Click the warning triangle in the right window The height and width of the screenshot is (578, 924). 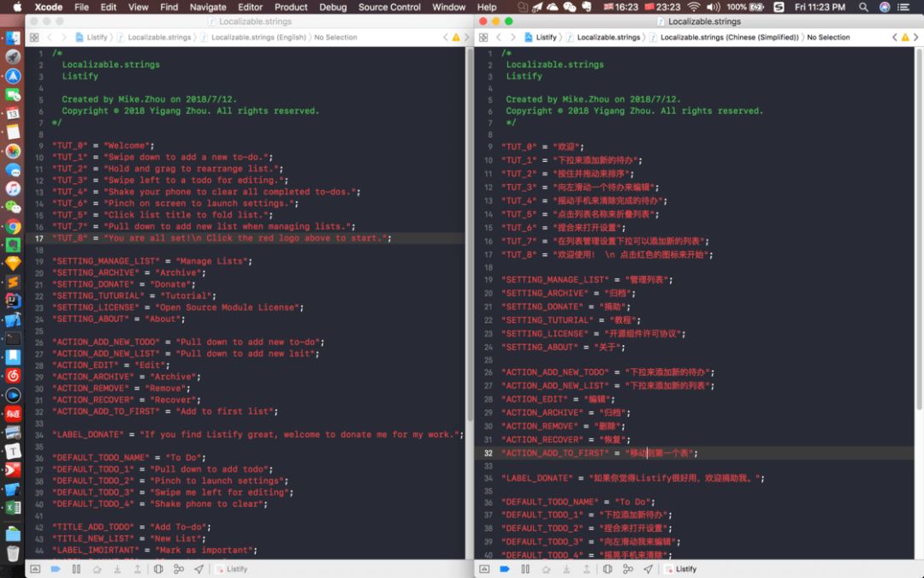click(905, 37)
